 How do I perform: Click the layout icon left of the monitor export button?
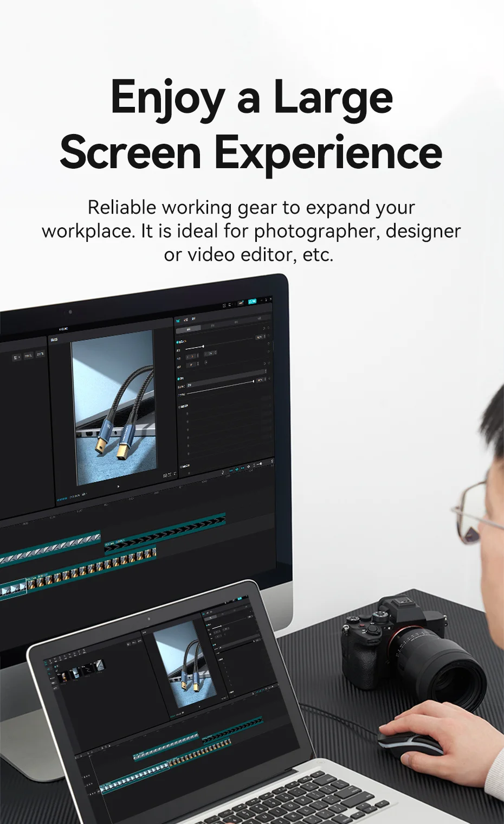click(x=241, y=303)
